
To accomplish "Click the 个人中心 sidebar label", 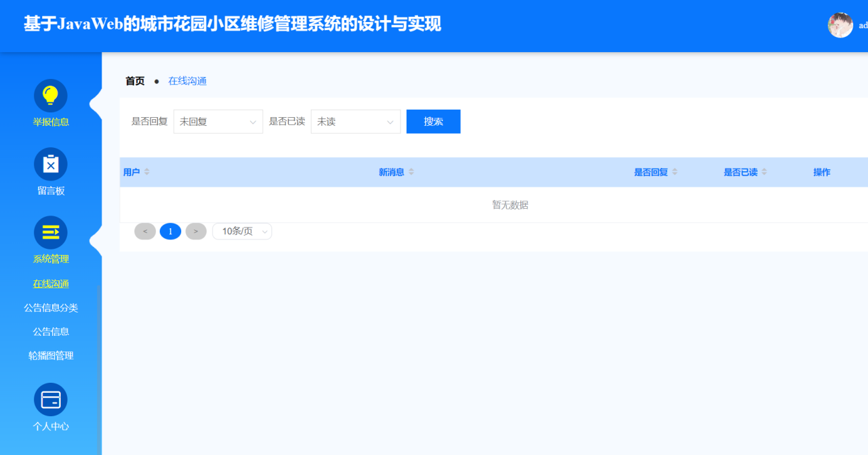I will [51, 427].
